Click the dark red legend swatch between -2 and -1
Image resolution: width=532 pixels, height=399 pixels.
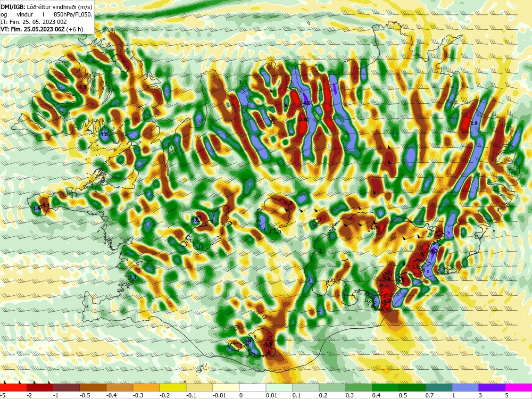point(40,387)
